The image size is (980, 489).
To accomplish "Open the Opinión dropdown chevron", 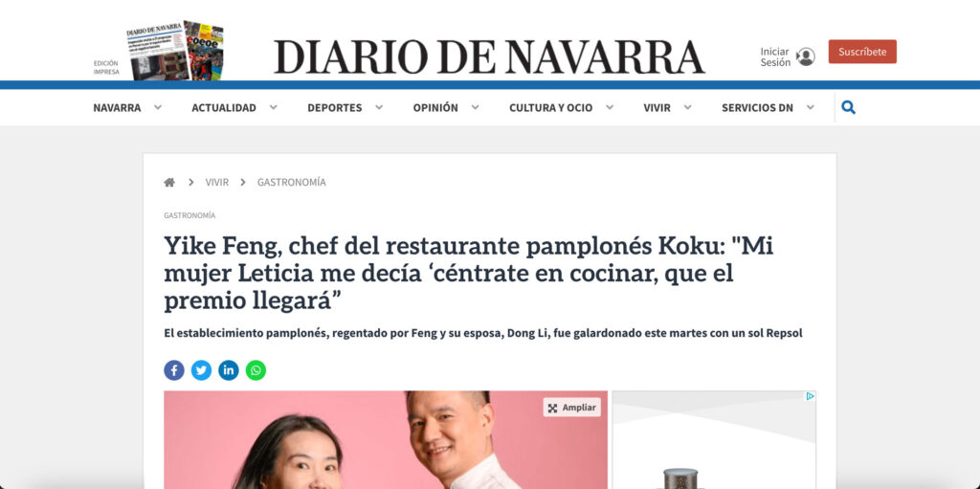I will (475, 107).
